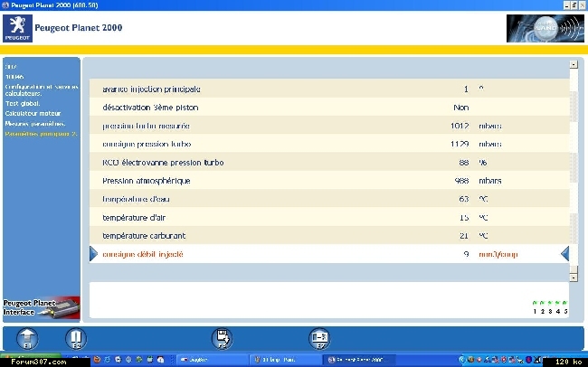Click the F1 up-arrow back button
The width and height of the screenshot is (588, 367).
27,338
